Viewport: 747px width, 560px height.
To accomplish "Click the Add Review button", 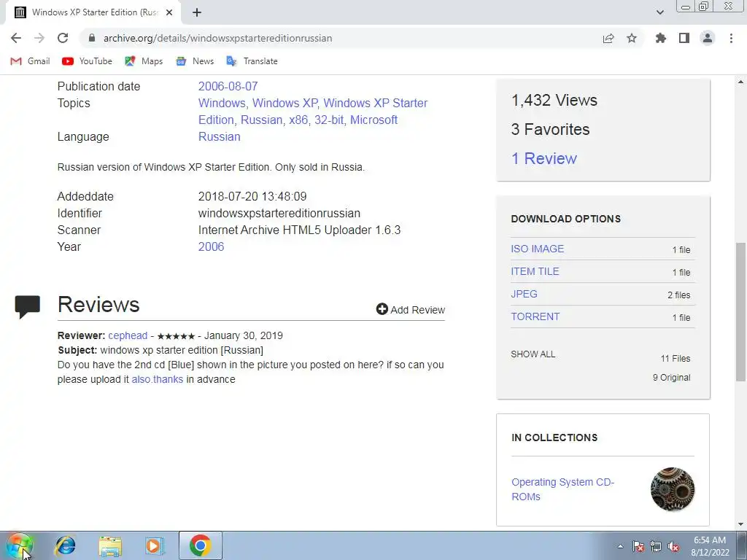I will [410, 309].
